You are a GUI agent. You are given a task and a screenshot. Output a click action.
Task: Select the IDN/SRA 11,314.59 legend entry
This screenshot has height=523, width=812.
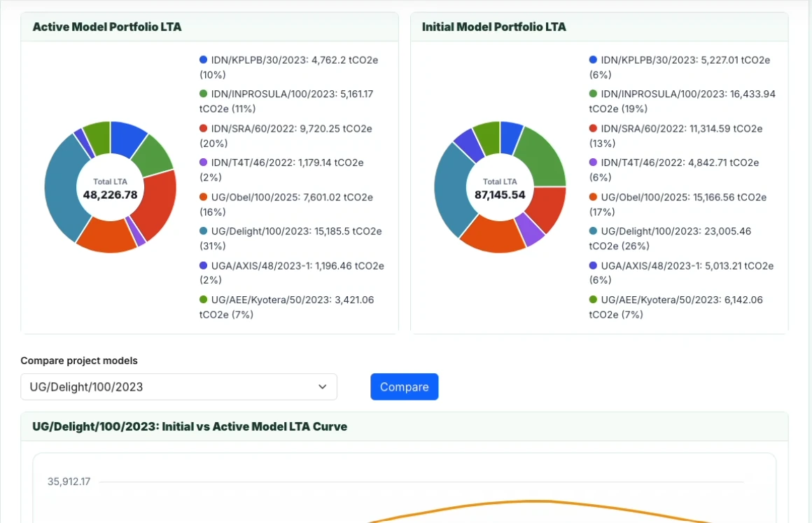[675, 136]
